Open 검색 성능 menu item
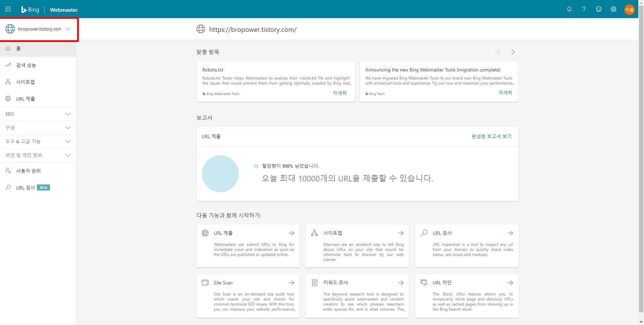Image resolution: width=644 pixels, height=325 pixels. pyautogui.click(x=38, y=65)
